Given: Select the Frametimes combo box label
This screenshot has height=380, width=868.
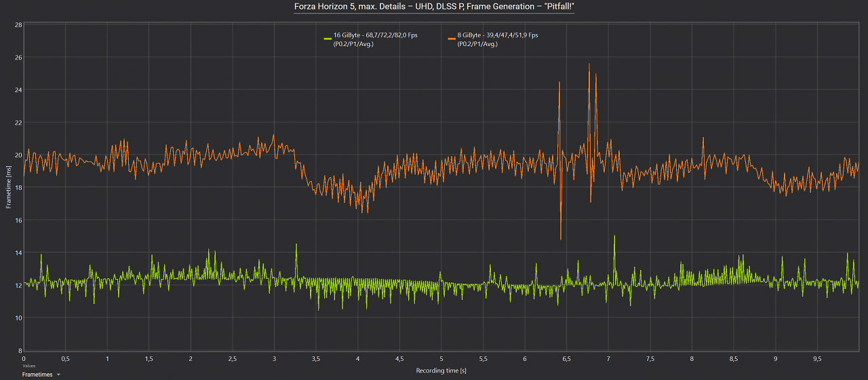Looking at the screenshot, I should coord(37,375).
